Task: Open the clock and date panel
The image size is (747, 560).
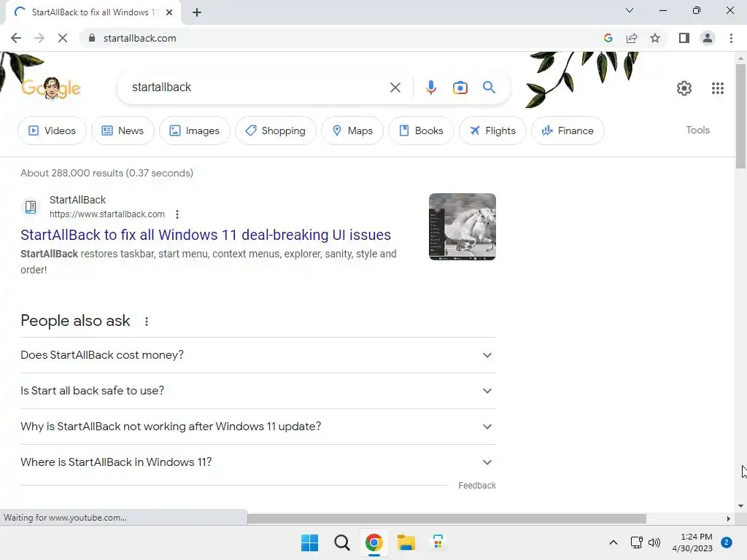Action: (692, 542)
